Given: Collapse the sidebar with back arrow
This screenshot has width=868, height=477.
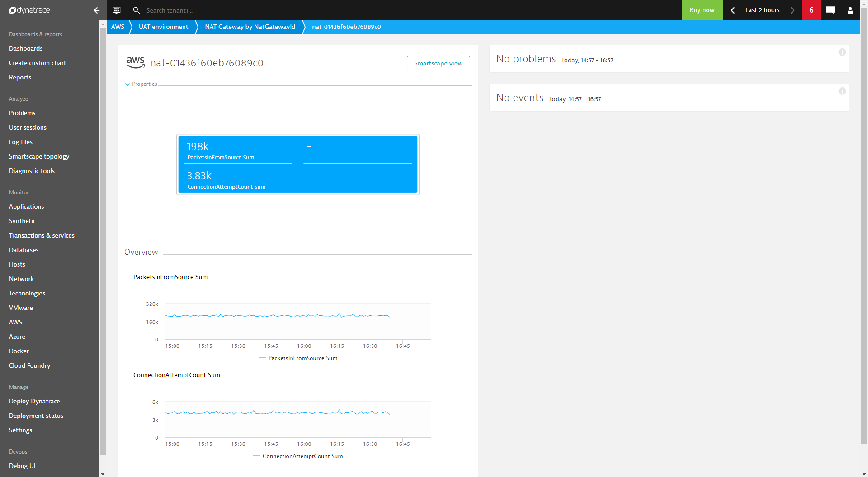Looking at the screenshot, I should (96, 10).
